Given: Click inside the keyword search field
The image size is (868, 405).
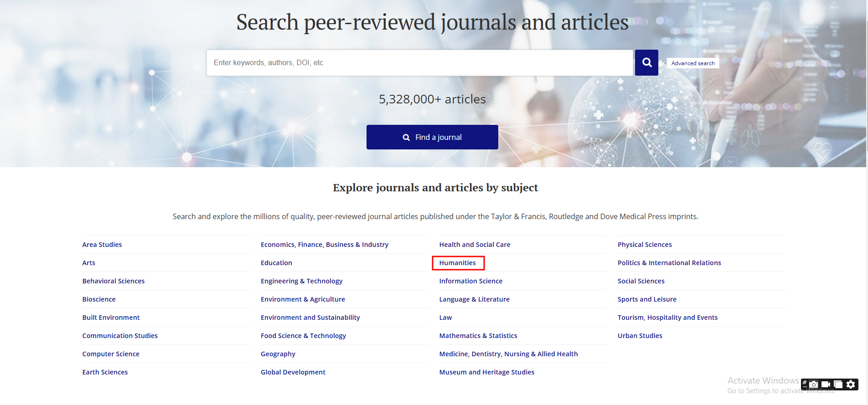Looking at the screenshot, I should (x=419, y=63).
